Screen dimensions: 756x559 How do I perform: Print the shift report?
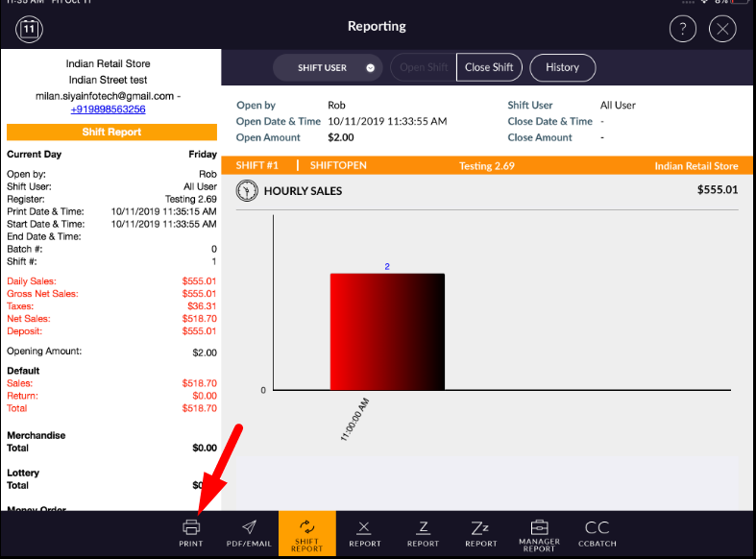pos(190,532)
